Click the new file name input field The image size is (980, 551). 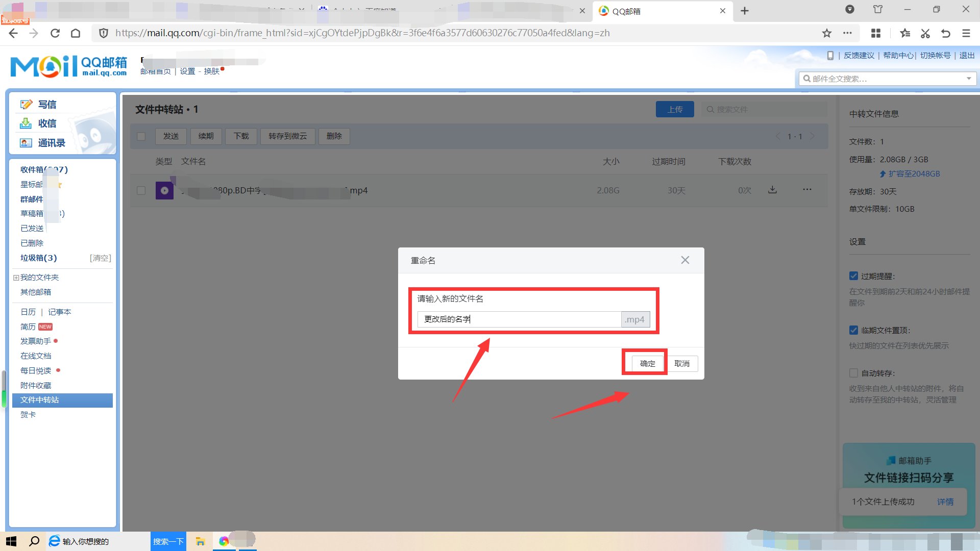point(518,319)
